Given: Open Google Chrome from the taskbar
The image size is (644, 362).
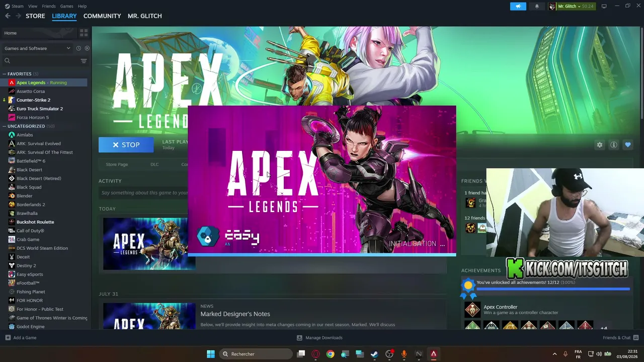Looking at the screenshot, I should click(330, 354).
